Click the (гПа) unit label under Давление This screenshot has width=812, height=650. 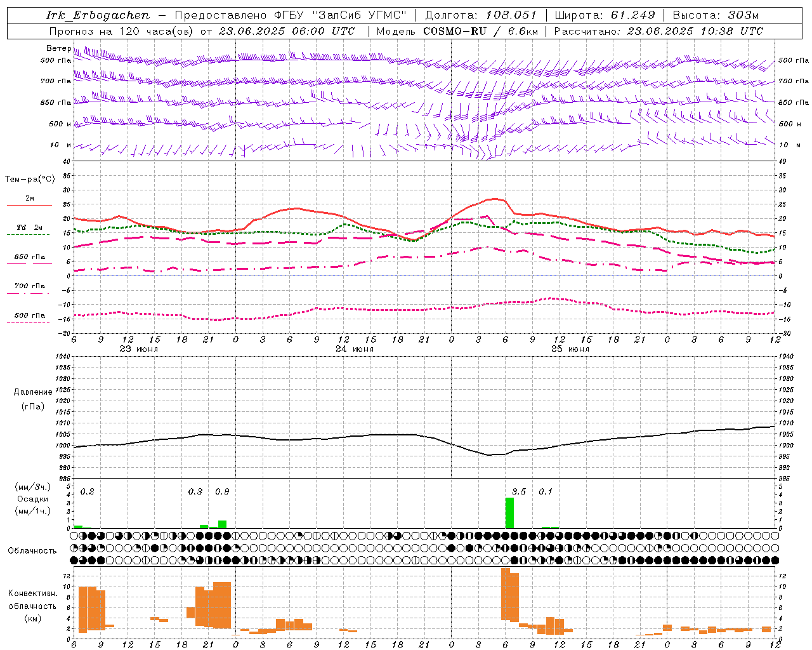pos(33,407)
